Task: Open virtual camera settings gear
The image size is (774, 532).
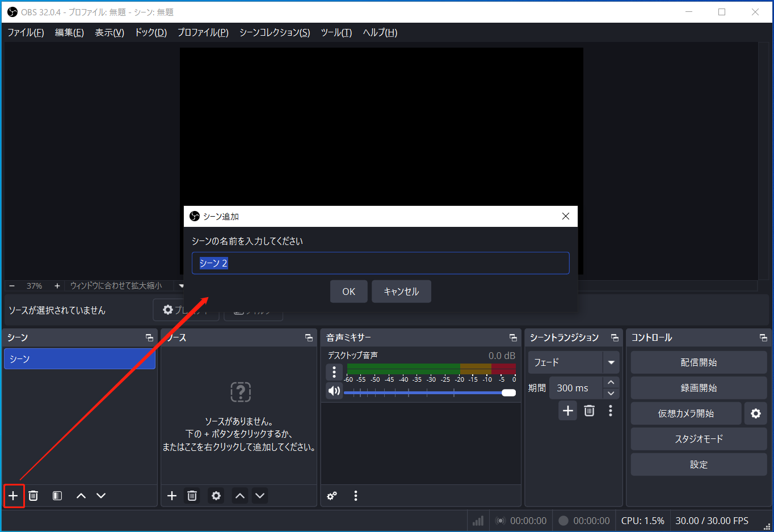Action: 755,413
